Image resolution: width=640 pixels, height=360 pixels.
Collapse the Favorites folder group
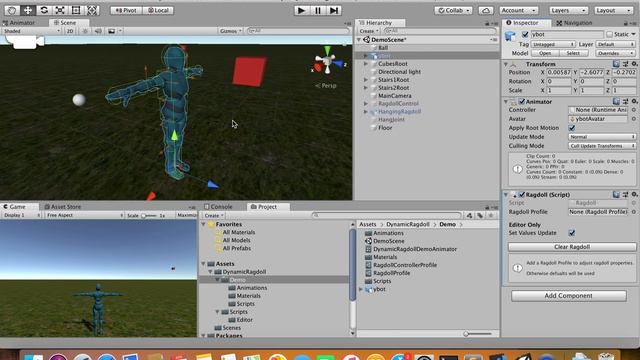pos(203,224)
